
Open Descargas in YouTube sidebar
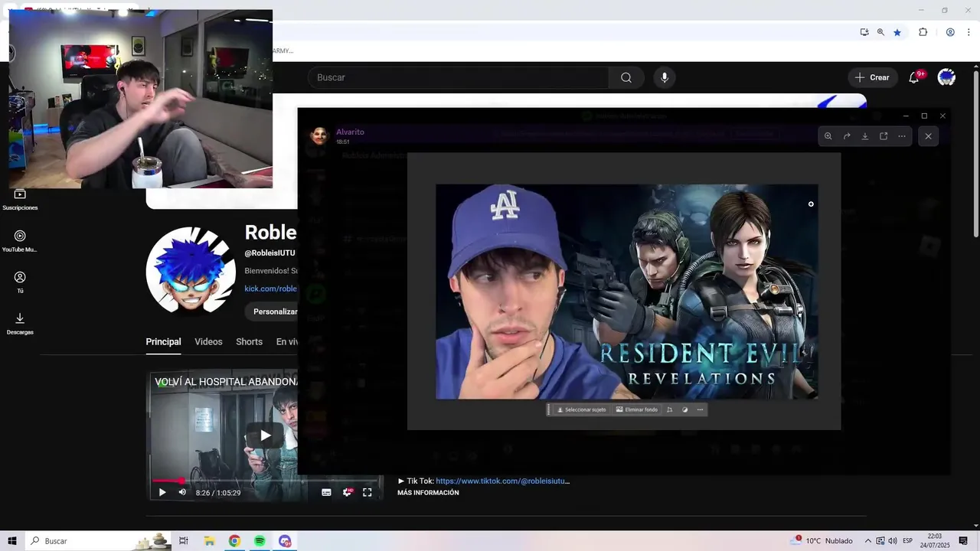[20, 324]
